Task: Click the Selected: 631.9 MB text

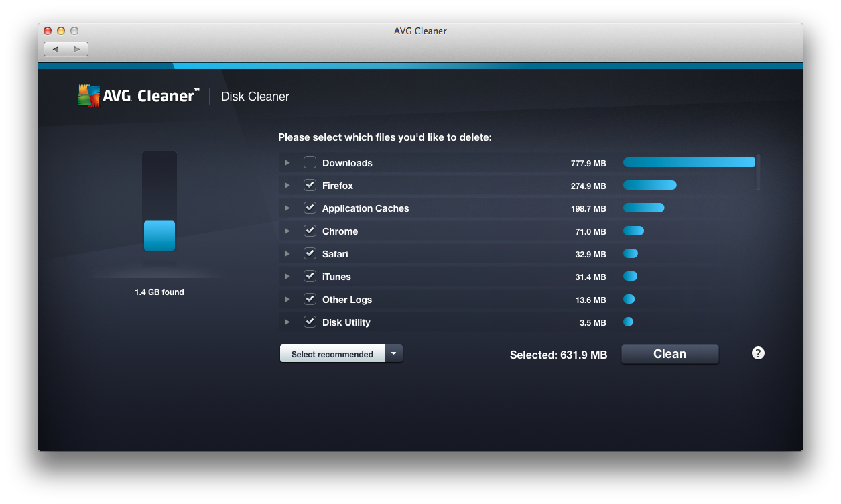Action: coord(558,355)
